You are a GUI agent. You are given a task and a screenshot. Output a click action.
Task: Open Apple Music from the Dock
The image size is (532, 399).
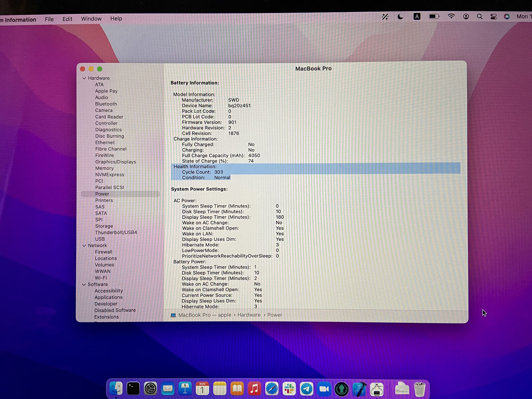(255, 388)
